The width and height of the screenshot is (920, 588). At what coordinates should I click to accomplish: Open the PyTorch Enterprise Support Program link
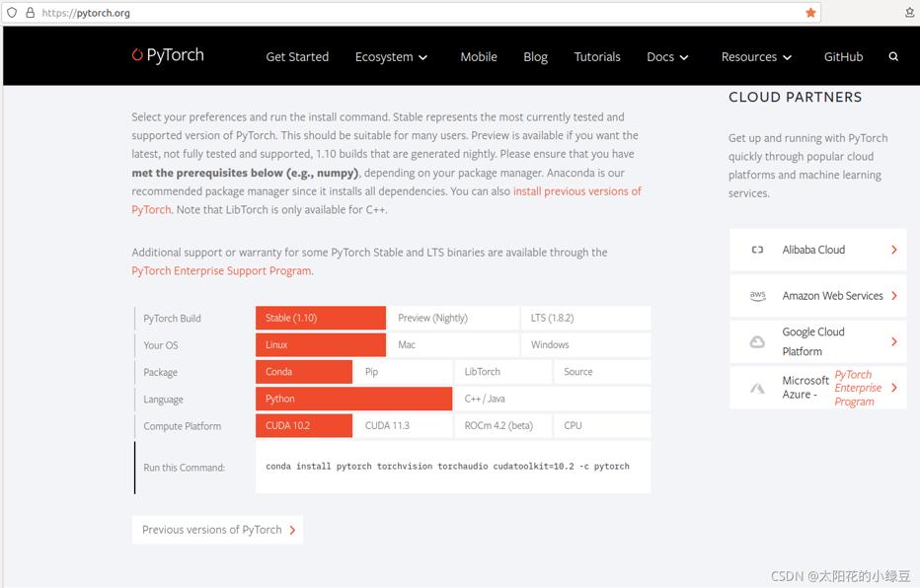[x=221, y=271]
